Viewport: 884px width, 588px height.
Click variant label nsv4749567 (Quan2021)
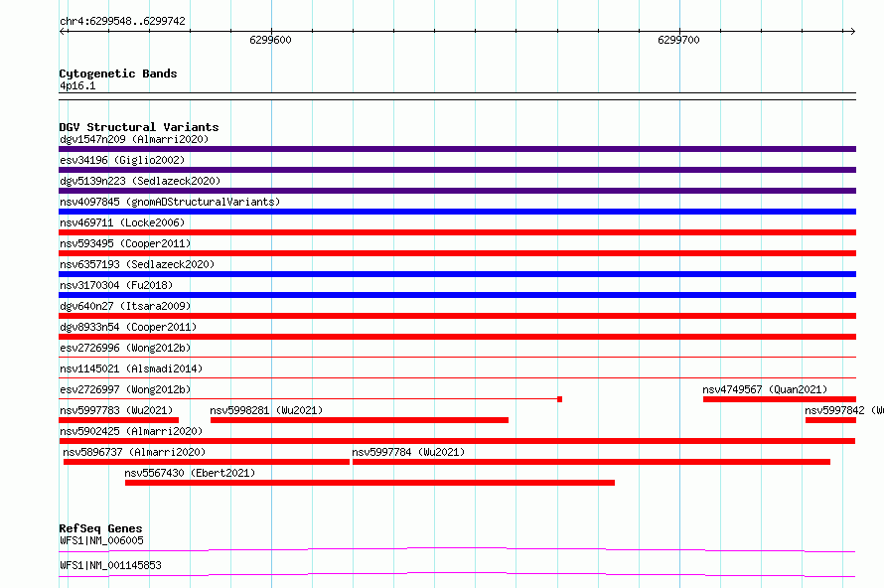(765, 389)
